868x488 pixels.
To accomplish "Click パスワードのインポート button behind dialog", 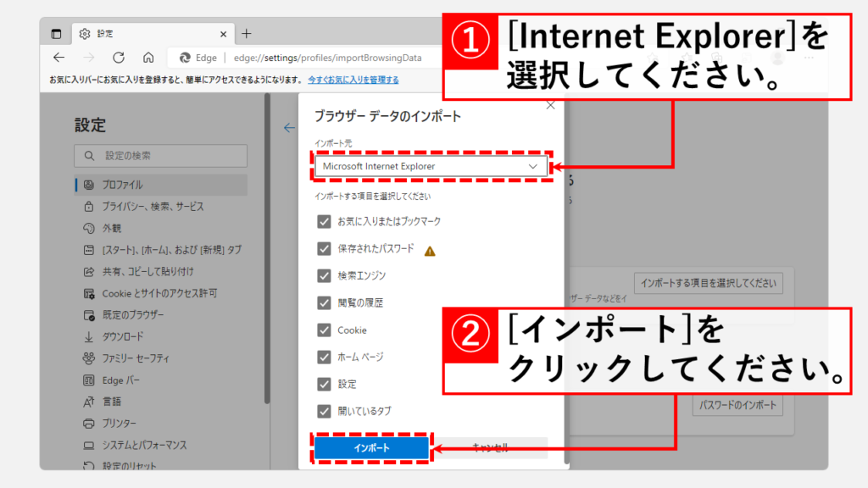I will (737, 405).
